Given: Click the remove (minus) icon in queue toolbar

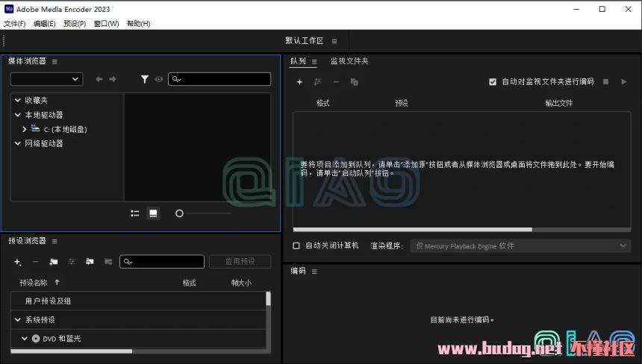Looking at the screenshot, I should pos(336,82).
